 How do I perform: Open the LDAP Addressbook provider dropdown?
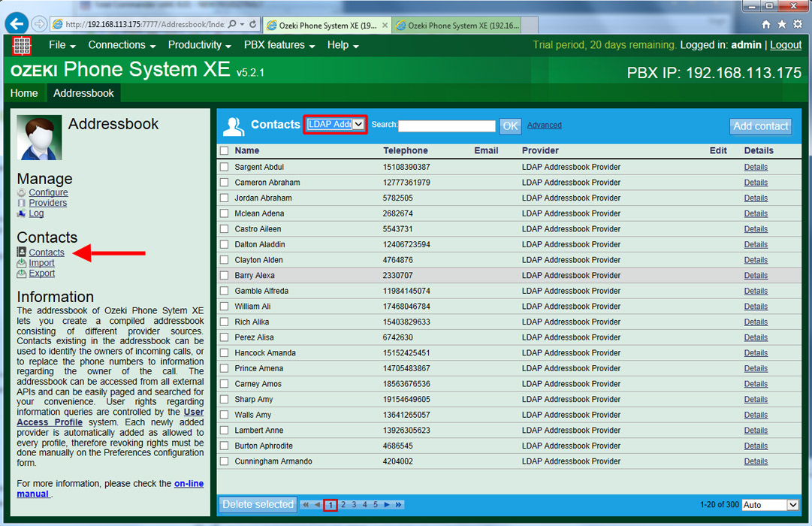(x=335, y=125)
